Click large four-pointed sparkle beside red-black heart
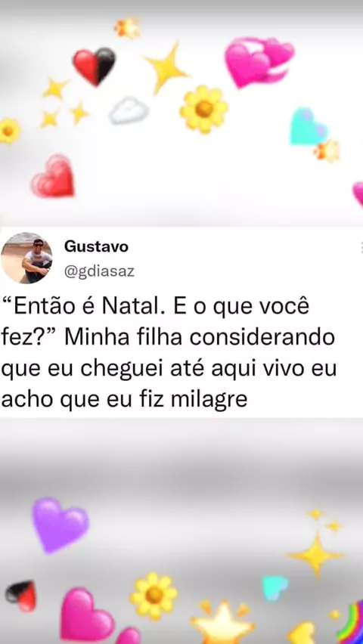This screenshot has width=363, height=644. tap(166, 69)
